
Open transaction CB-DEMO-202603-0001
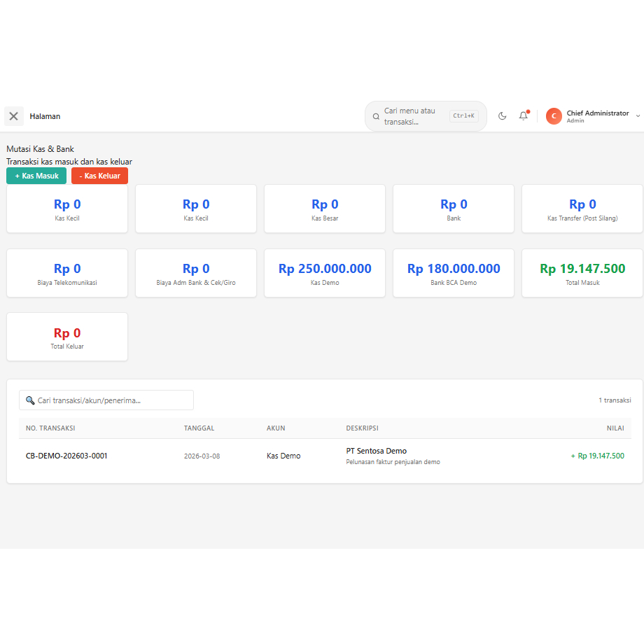coord(66,456)
